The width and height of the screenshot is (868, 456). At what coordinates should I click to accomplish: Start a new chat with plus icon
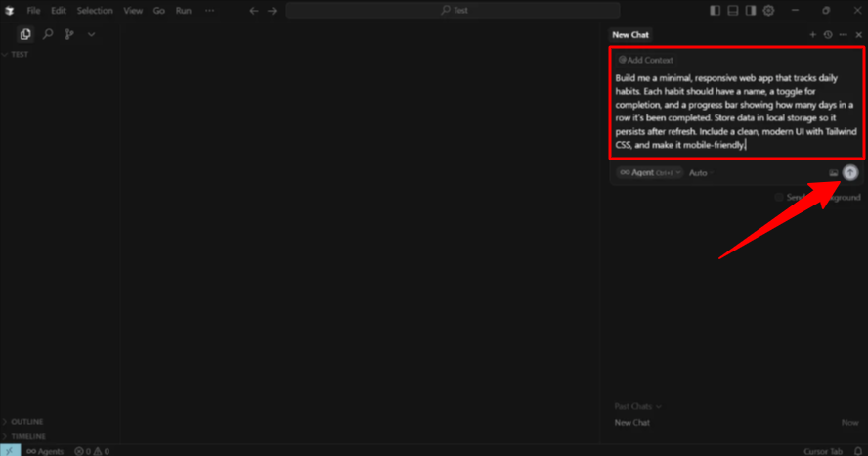click(812, 35)
